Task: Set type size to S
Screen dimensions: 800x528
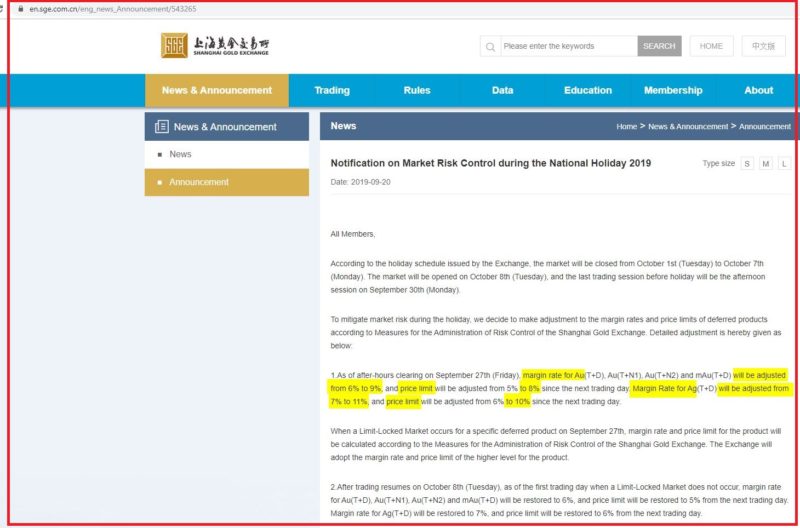Action: point(747,164)
